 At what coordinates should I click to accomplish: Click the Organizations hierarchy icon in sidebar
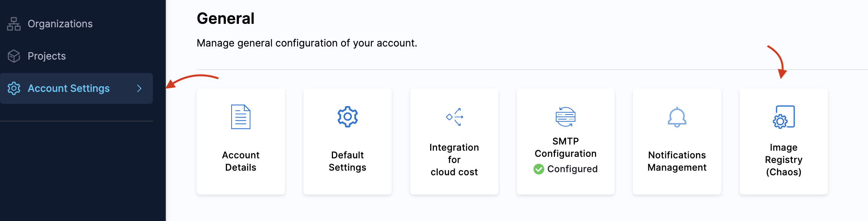point(14,24)
